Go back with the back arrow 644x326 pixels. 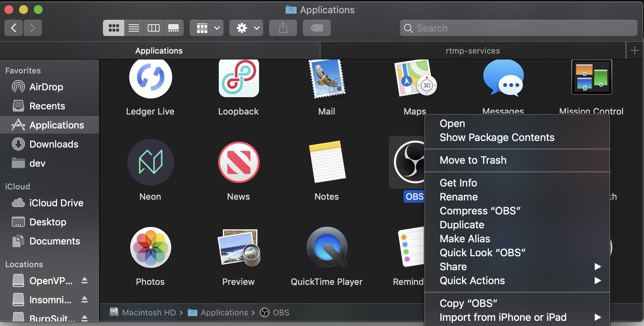[14, 28]
